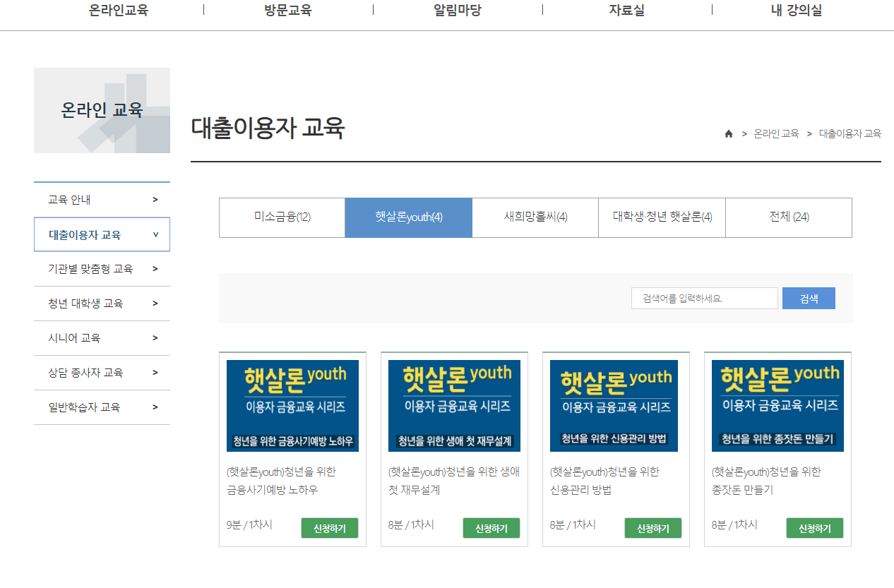Click 온라인 교육 breadcrumb link
Screen dimensions: 894x588
(x=776, y=133)
